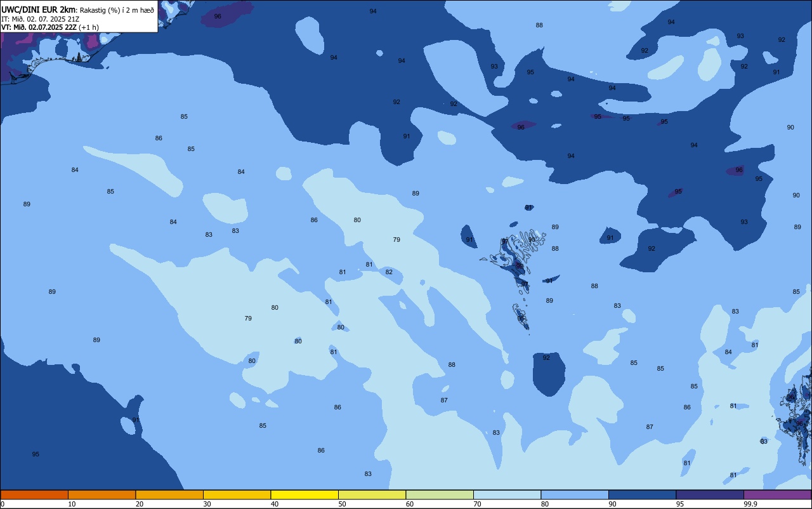Select the "Rakastig (%) í 2 m hæð" label
This screenshot has width=812, height=509.
point(117,10)
